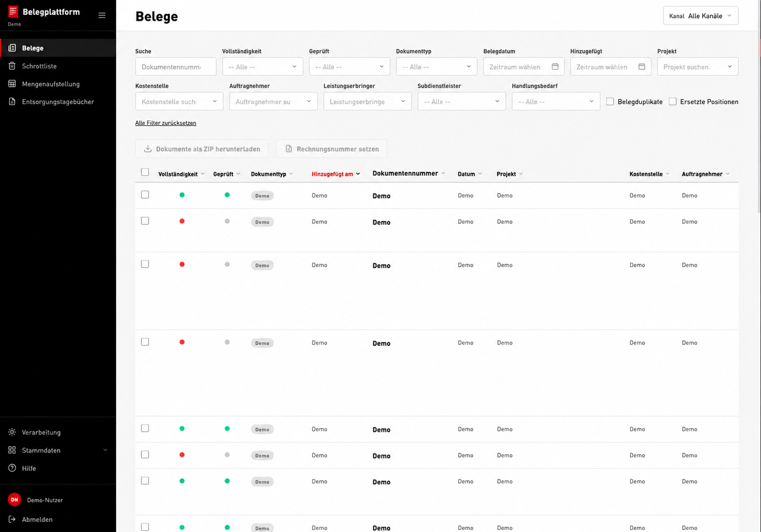Open the Handlungsbedarf filter dropdown
The height and width of the screenshot is (532, 761).
point(556,101)
